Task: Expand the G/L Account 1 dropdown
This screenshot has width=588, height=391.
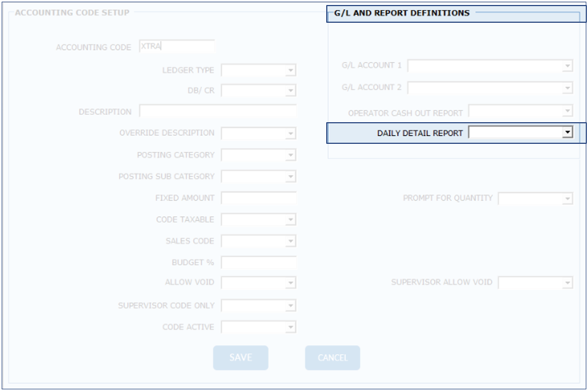Action: click(567, 66)
